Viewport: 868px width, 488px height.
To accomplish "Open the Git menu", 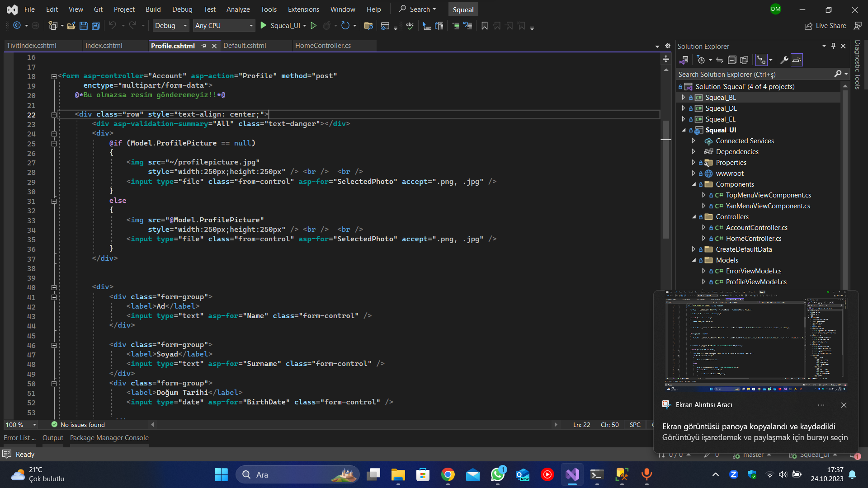I will pos(98,9).
